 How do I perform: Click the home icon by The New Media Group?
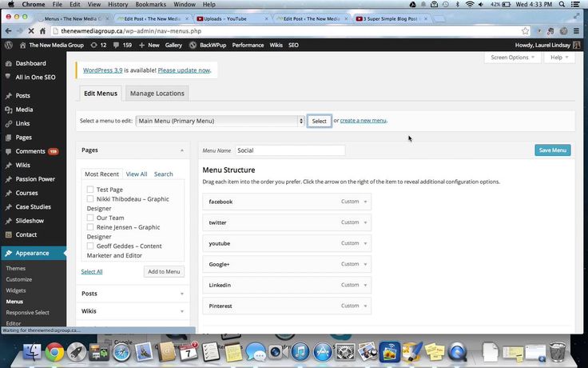pyautogui.click(x=23, y=45)
